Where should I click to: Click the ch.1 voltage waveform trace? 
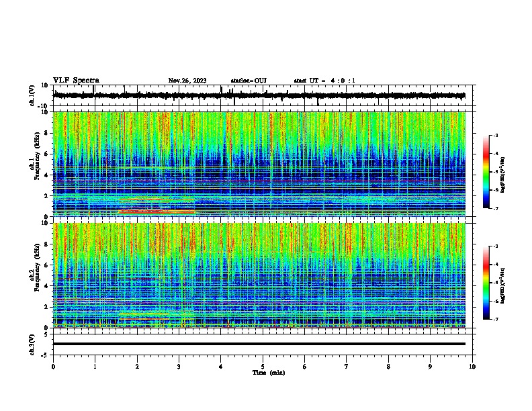[x=259, y=95]
